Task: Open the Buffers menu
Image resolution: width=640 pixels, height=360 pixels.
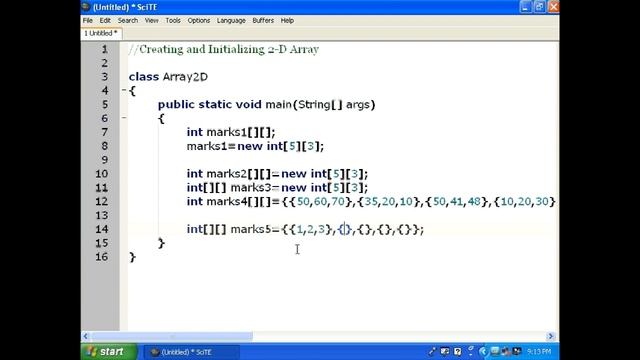Action: [263, 20]
